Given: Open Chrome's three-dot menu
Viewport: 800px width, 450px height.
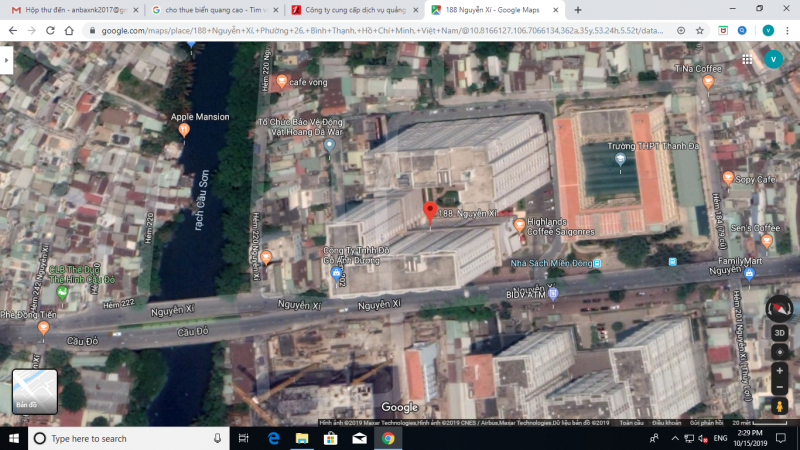Looking at the screenshot, I should pyautogui.click(x=787, y=30).
